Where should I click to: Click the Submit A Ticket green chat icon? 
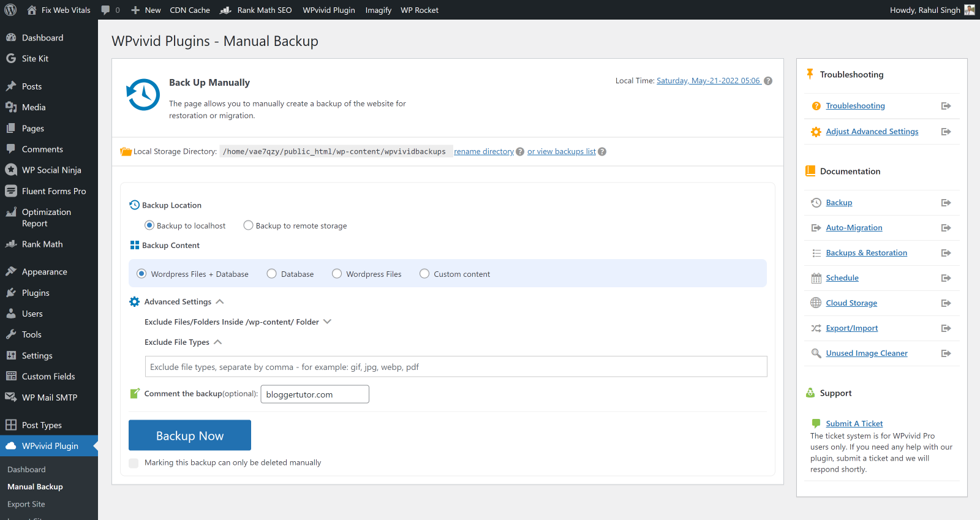pyautogui.click(x=816, y=423)
